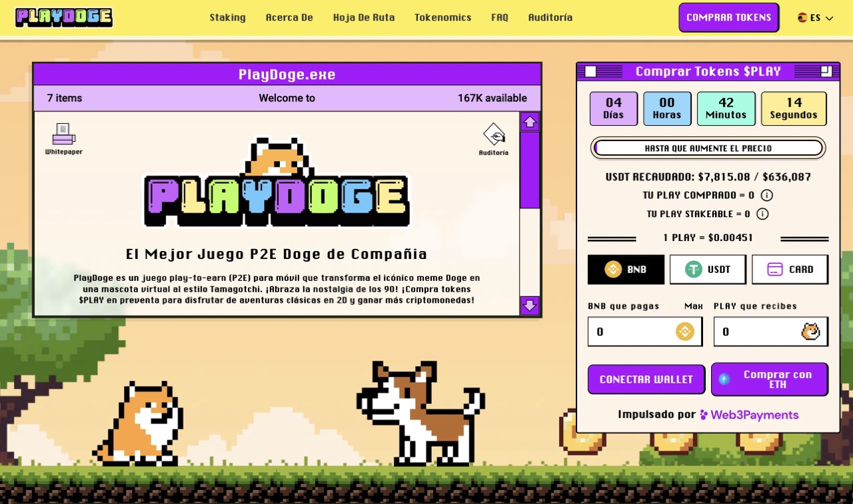
Task: Click Comprar con ETH button
Action: point(770,379)
